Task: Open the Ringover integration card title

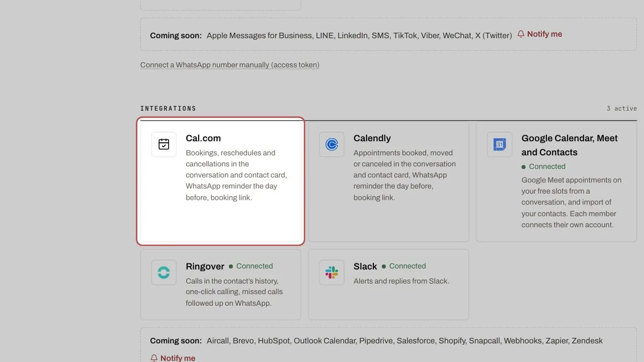Action: point(205,266)
